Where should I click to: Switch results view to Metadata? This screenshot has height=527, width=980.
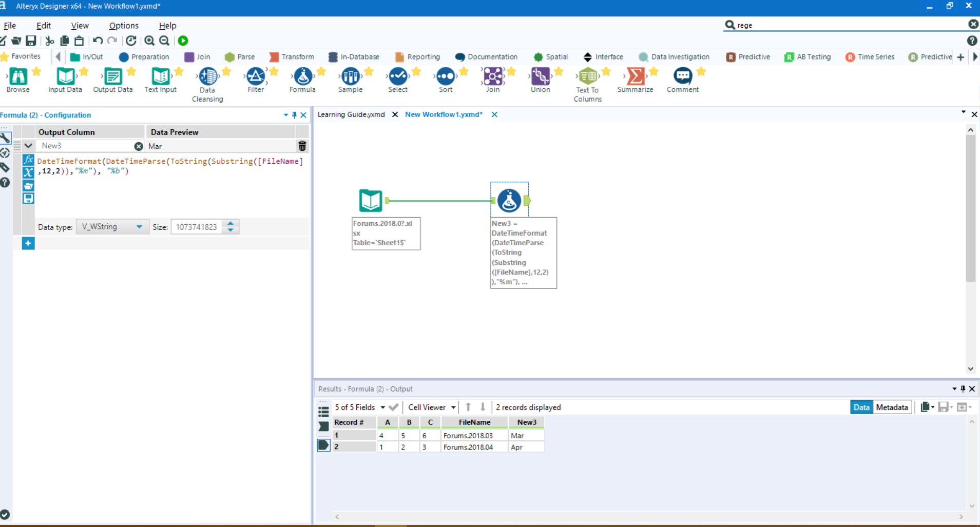[892, 407]
